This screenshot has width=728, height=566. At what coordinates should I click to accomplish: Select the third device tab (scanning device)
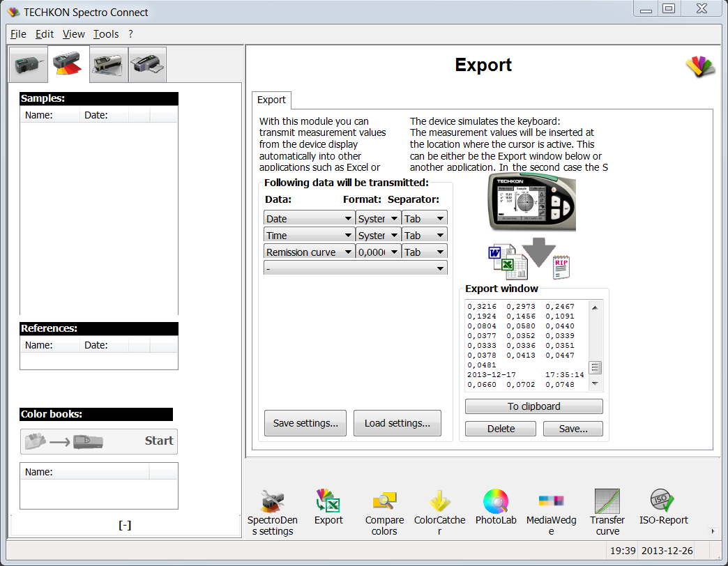[x=108, y=65]
